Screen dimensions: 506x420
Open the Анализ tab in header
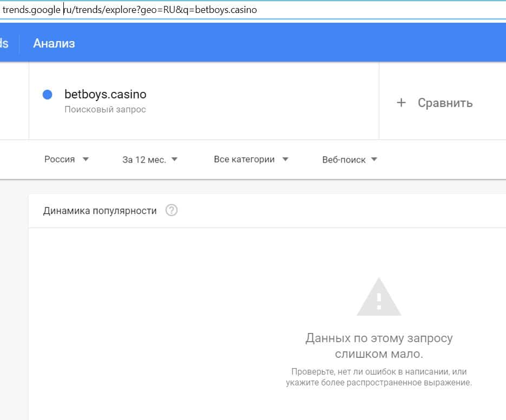[54, 44]
